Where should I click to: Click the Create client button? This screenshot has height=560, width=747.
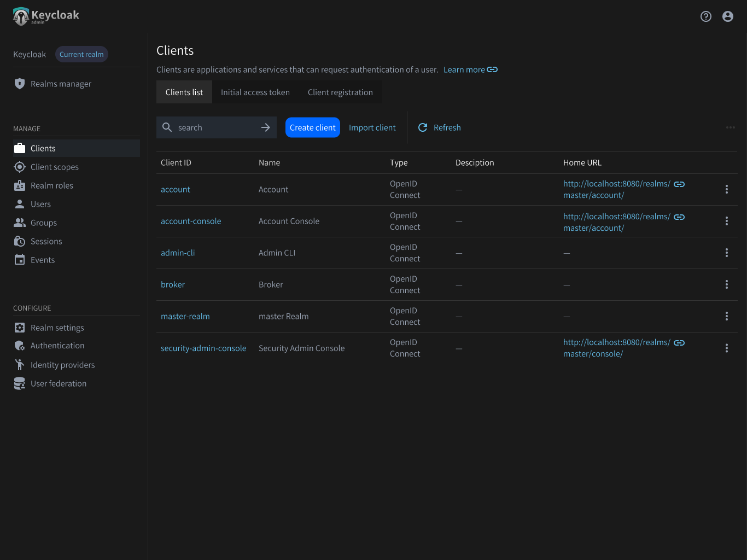tap(312, 127)
